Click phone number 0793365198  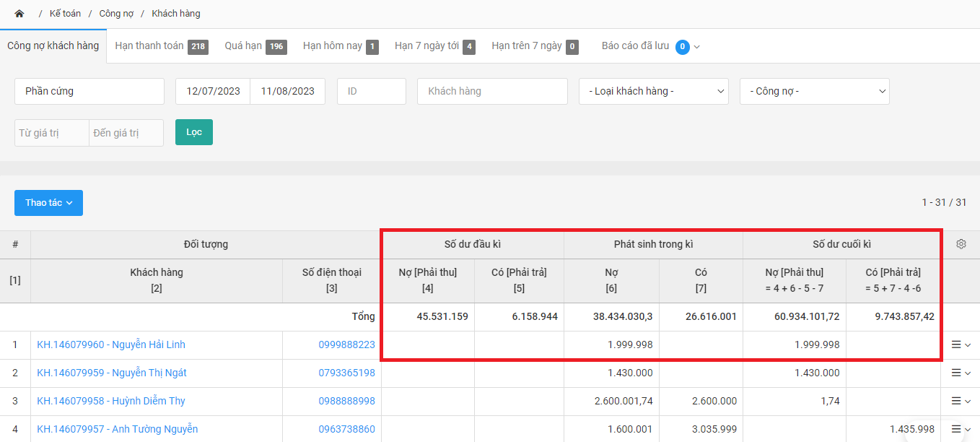[x=346, y=373]
